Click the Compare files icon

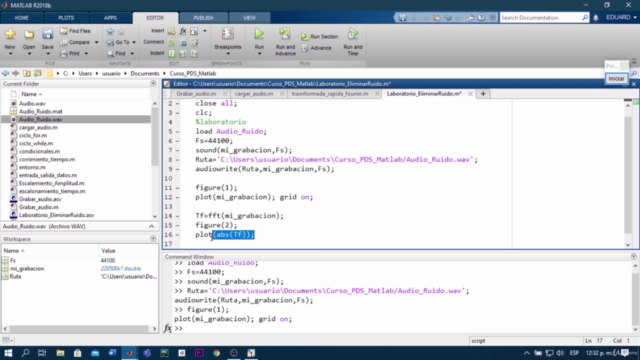pyautogui.click(x=64, y=42)
